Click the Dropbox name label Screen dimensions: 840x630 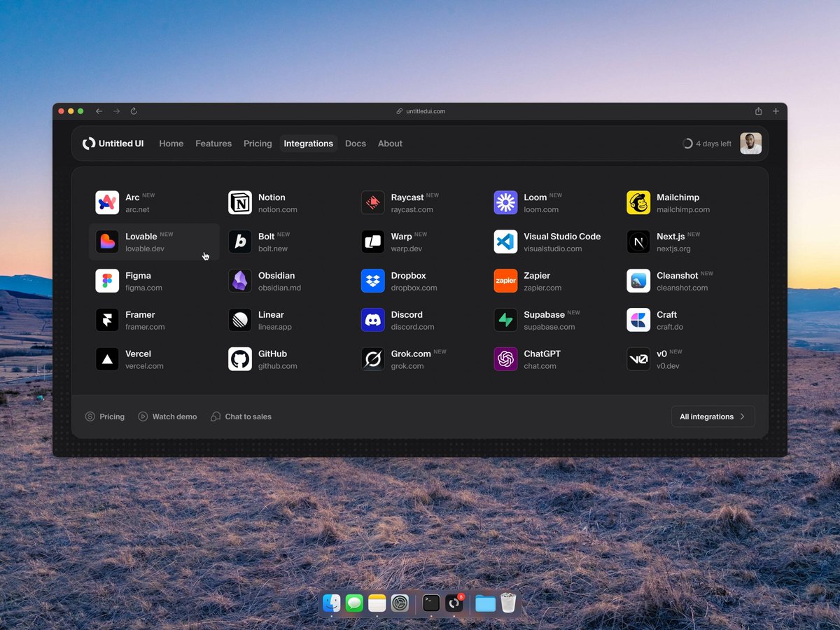pyautogui.click(x=409, y=276)
